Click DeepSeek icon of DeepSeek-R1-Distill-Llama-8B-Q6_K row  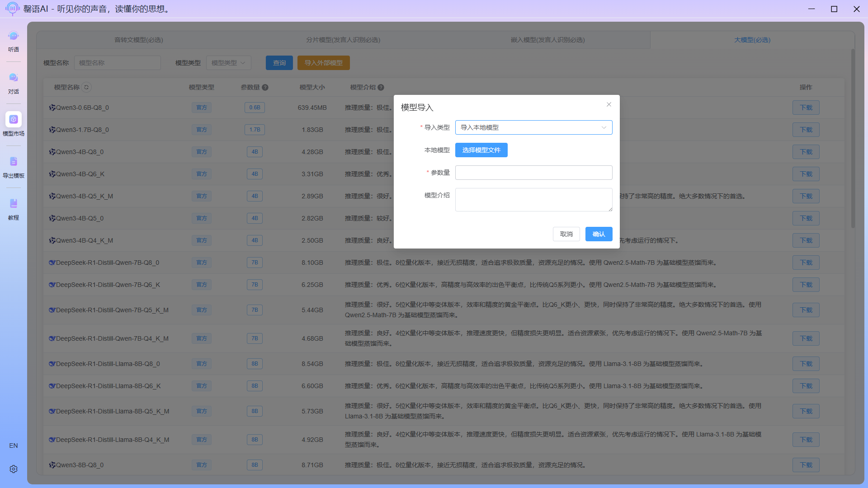coord(52,386)
